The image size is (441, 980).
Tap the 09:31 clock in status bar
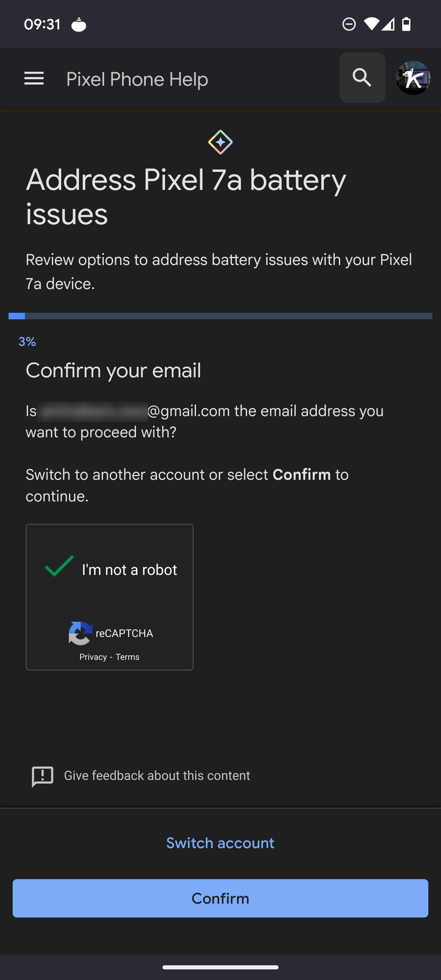coord(42,24)
